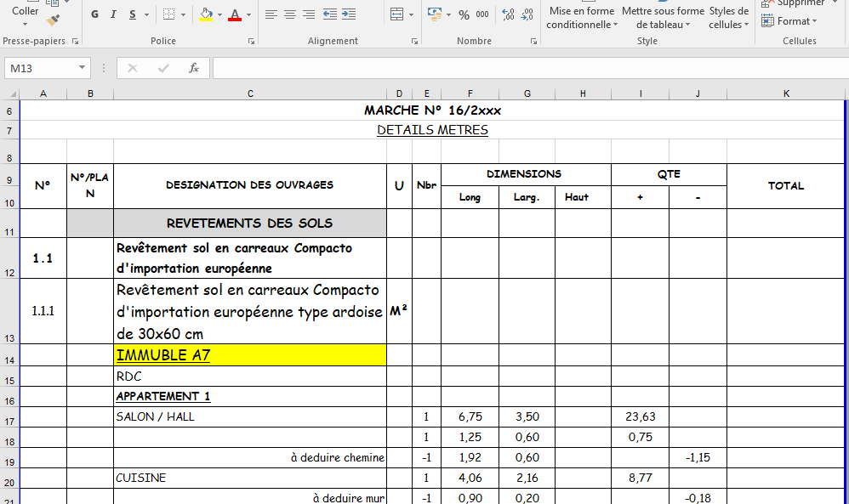
Task: Align cell text to the left
Action: coord(271,14)
